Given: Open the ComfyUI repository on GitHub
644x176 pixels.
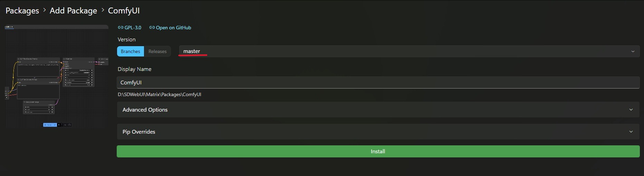Looking at the screenshot, I should point(173,28).
